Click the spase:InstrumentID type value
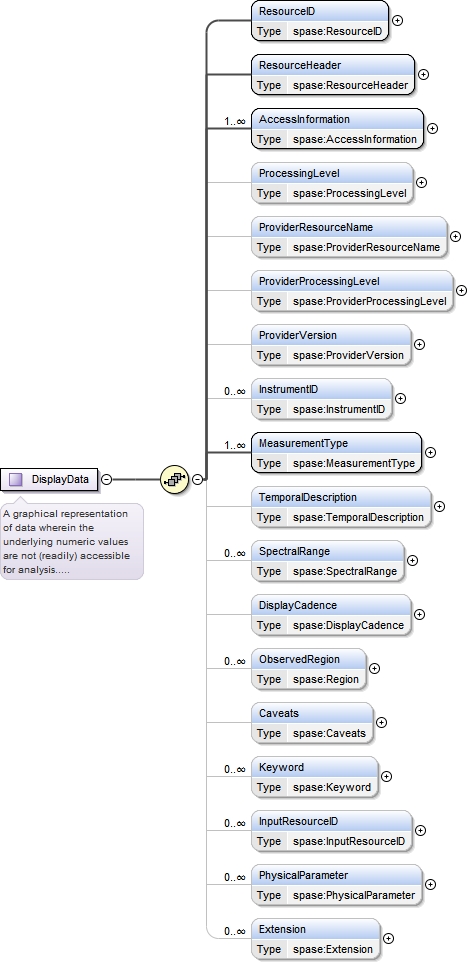Viewport: 469px width, 964px height. click(x=339, y=410)
